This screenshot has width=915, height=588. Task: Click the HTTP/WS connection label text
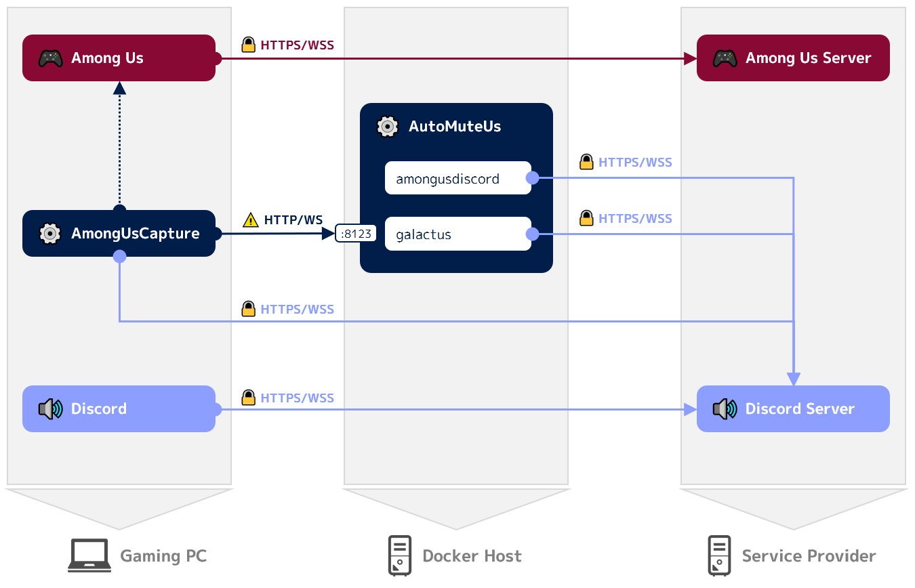coord(293,220)
